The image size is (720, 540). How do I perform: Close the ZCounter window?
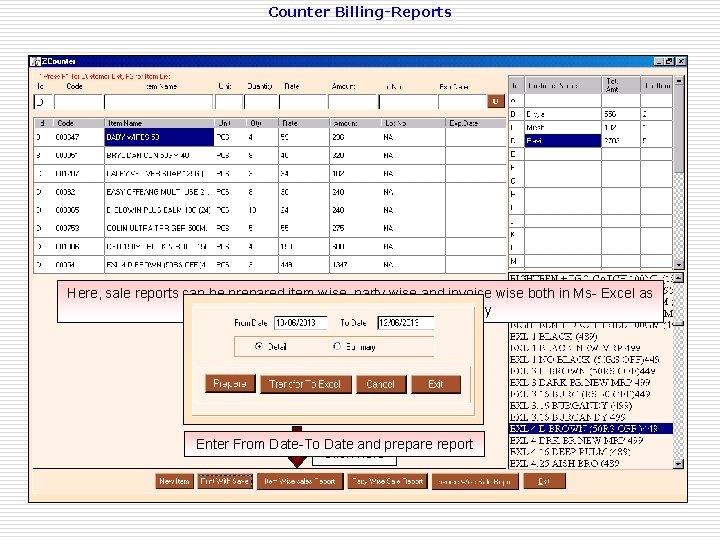(681, 61)
